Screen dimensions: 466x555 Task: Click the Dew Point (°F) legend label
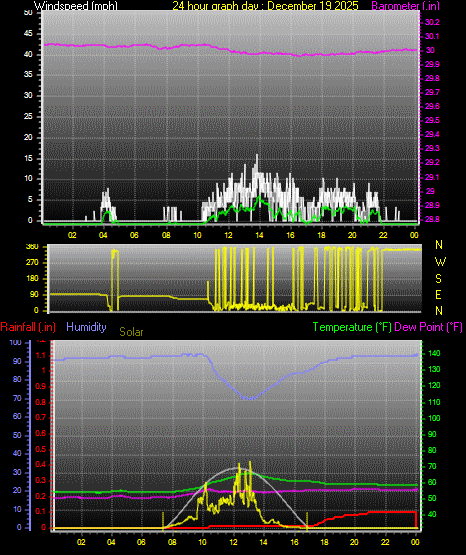pyautogui.click(x=428, y=327)
